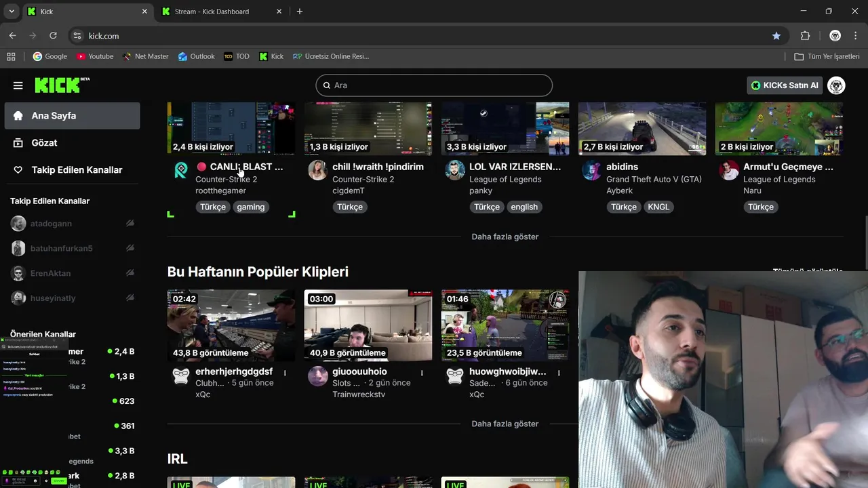Click Naru streamer avatar
The width and height of the screenshot is (868, 488).
[728, 170]
